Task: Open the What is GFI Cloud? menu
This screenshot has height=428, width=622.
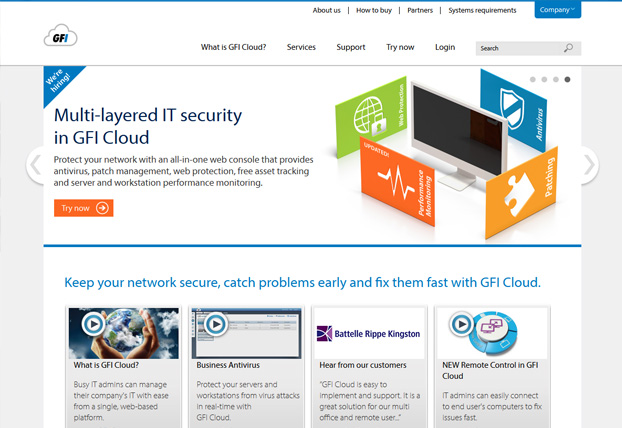Action: (234, 47)
